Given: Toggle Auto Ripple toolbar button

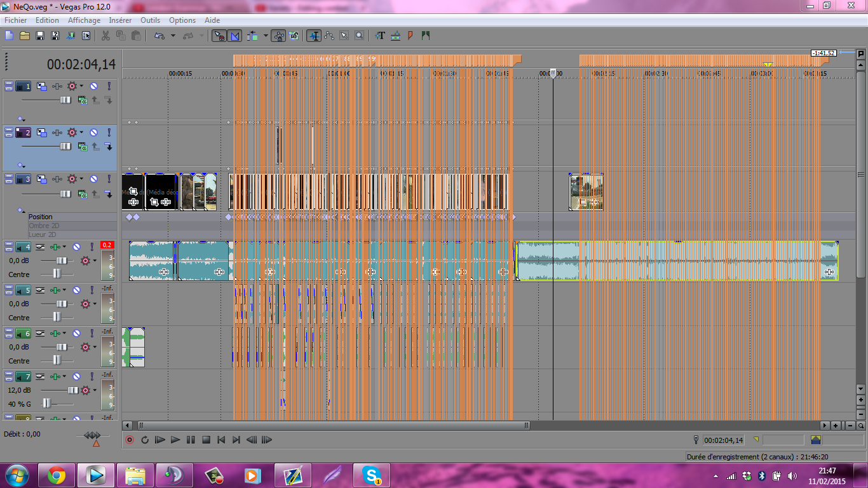Looking at the screenshot, I should click(252, 36).
